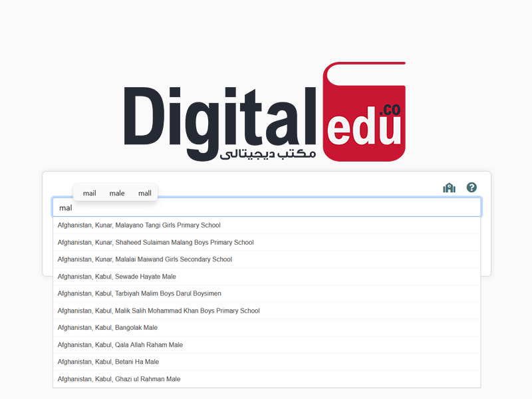Click the Digital edu.co logo

coord(265,112)
